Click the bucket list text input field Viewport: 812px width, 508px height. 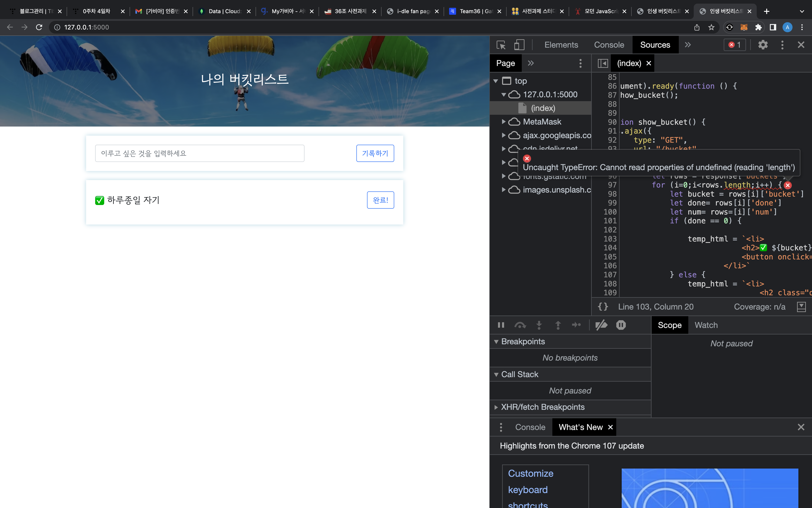click(x=200, y=153)
